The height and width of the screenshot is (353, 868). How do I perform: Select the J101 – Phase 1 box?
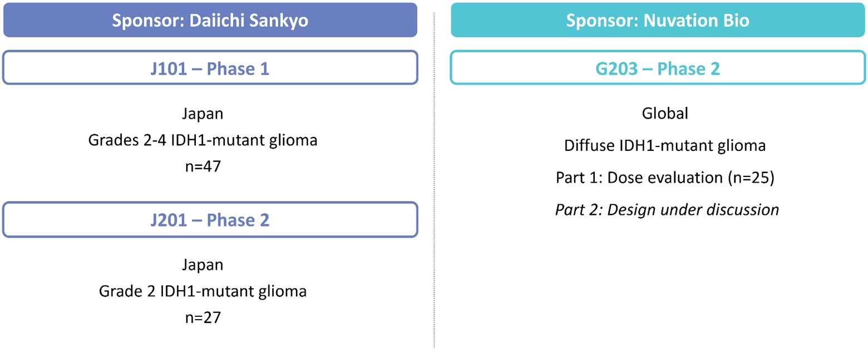(x=210, y=68)
